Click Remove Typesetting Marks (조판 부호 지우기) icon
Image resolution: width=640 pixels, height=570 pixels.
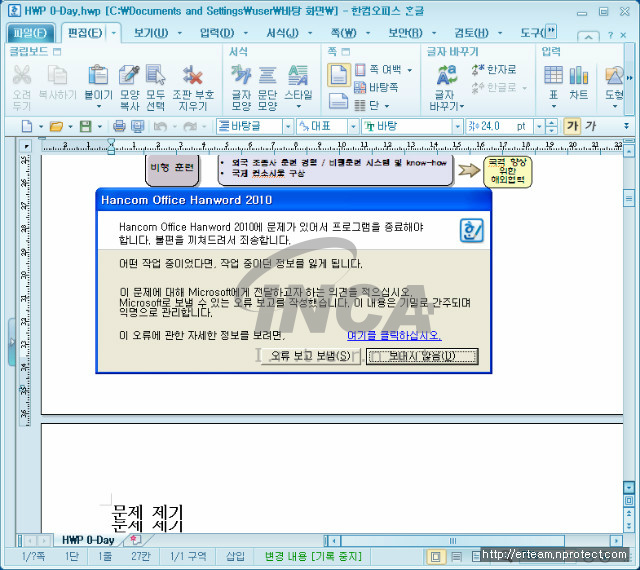[x=193, y=75]
